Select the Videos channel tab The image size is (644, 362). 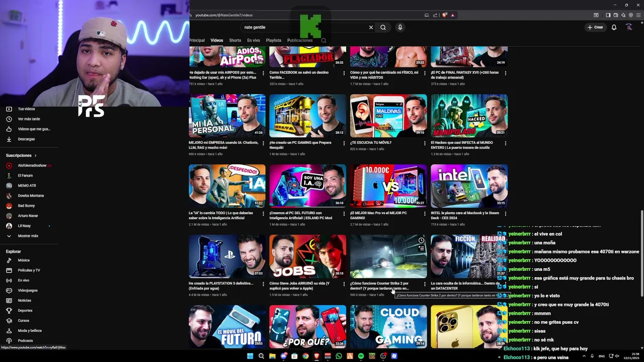point(217,40)
